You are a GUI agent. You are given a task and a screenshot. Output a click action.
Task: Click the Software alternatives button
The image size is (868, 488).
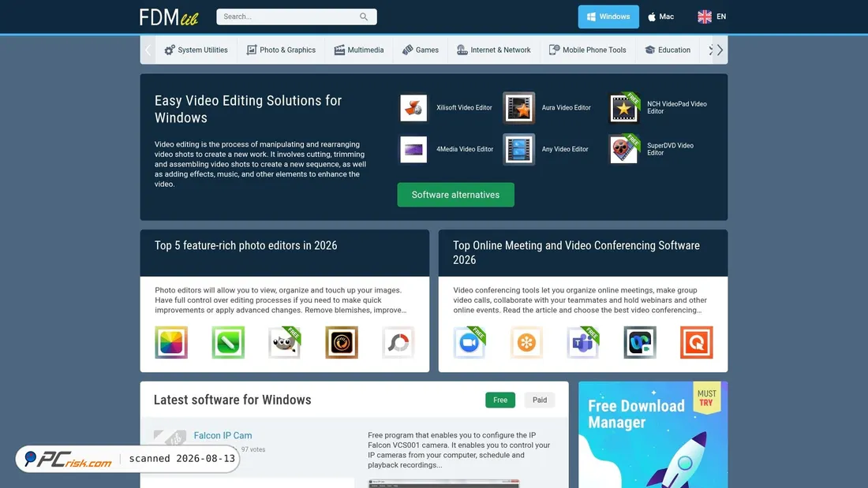455,195
